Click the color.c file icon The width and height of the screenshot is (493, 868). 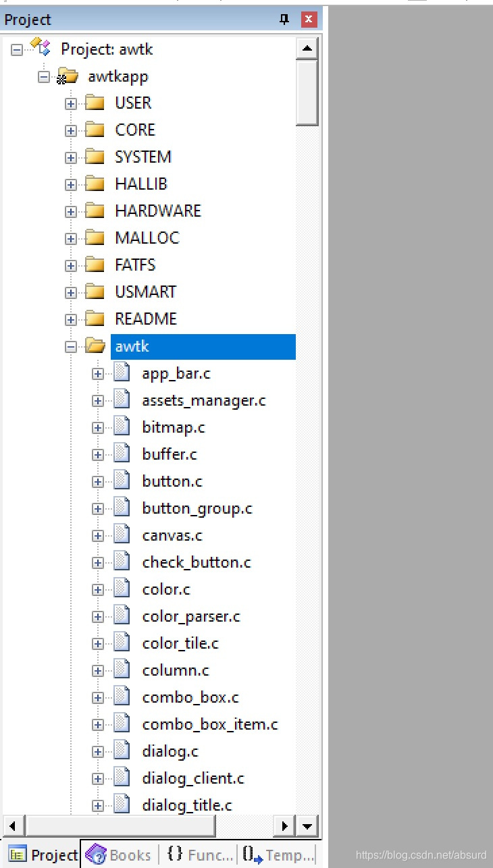pos(122,589)
